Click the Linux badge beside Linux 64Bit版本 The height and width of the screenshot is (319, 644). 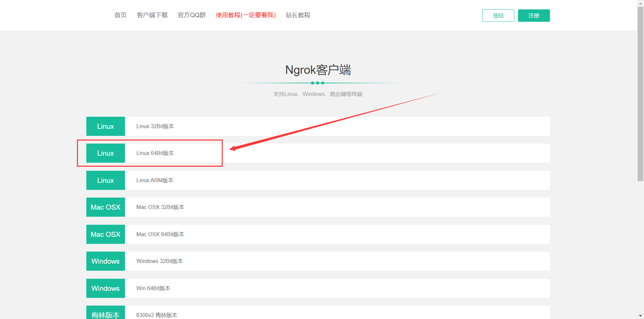point(105,153)
